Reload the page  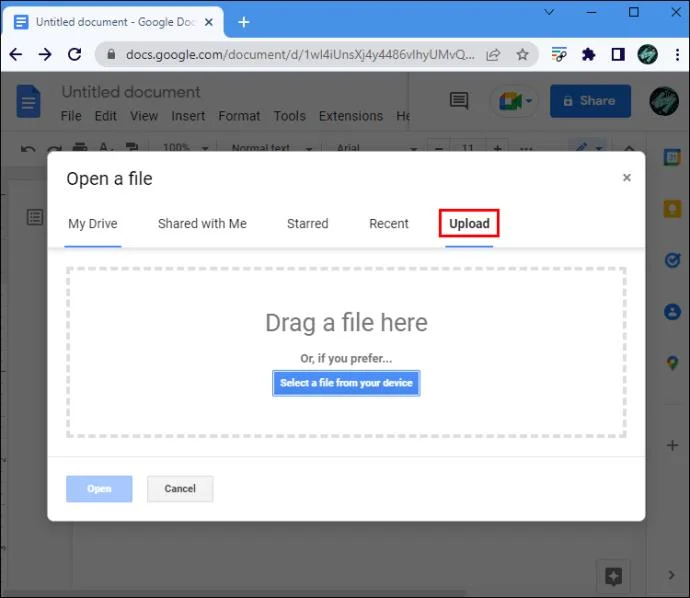coord(74,55)
